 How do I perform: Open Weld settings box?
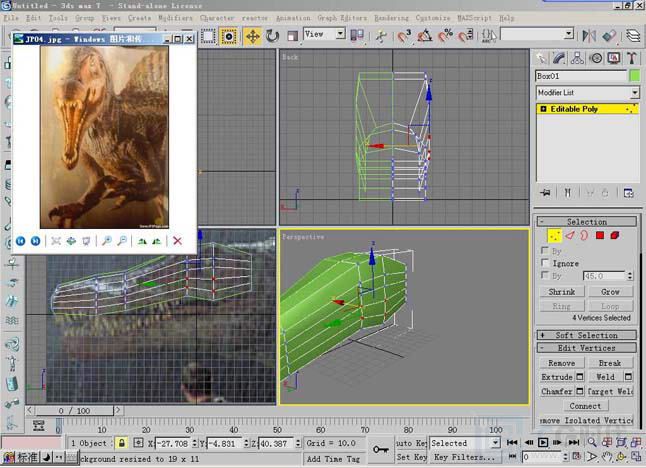pos(628,377)
